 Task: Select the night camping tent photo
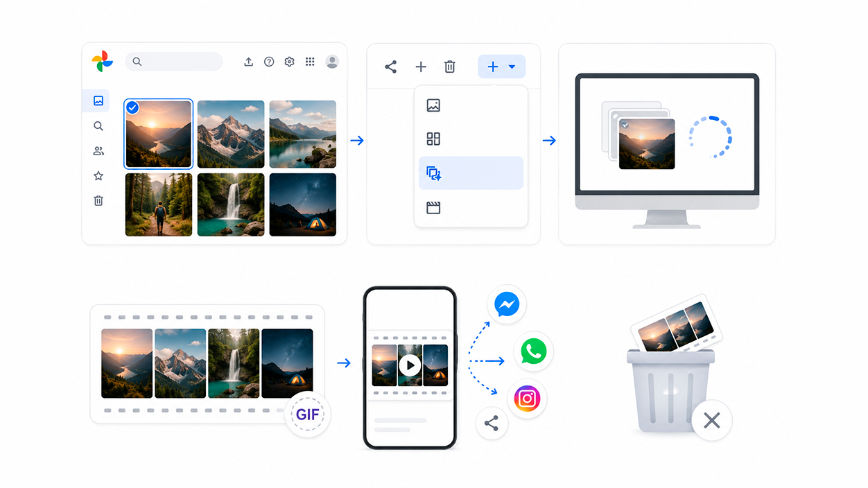point(303,204)
